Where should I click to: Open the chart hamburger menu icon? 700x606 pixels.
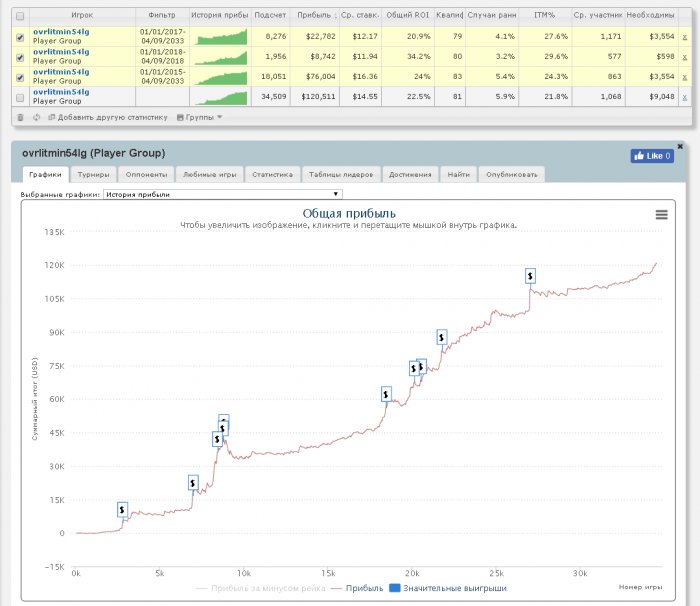click(x=661, y=214)
